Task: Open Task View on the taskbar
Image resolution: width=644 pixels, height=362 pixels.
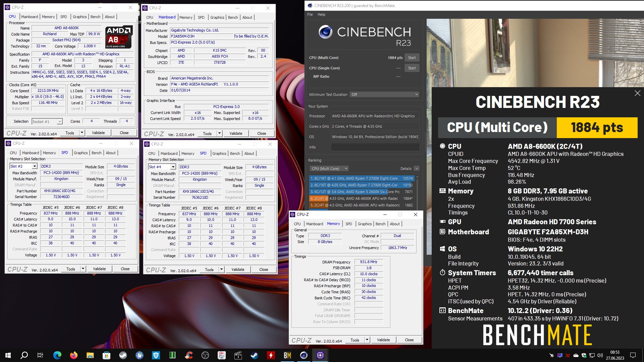Action: 40,355
